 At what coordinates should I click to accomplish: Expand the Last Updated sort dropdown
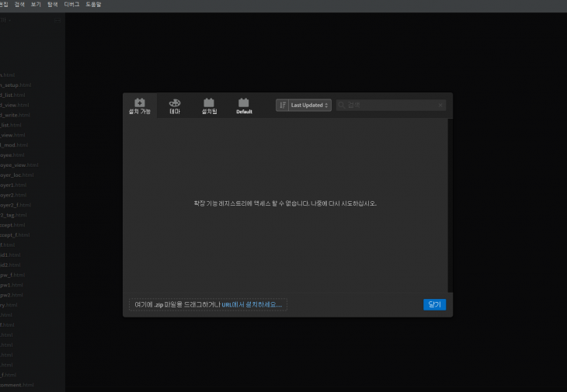point(310,105)
